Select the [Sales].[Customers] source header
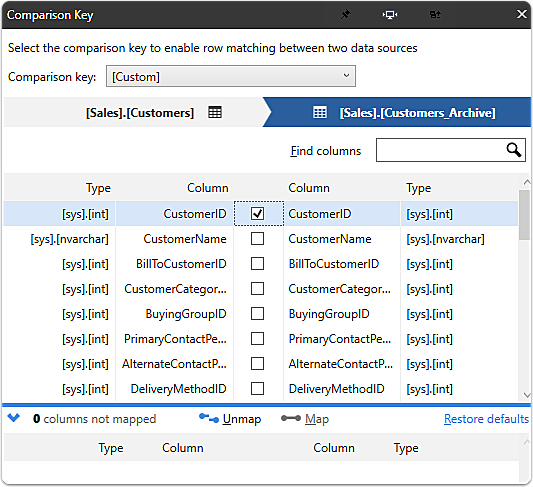 click(136, 112)
